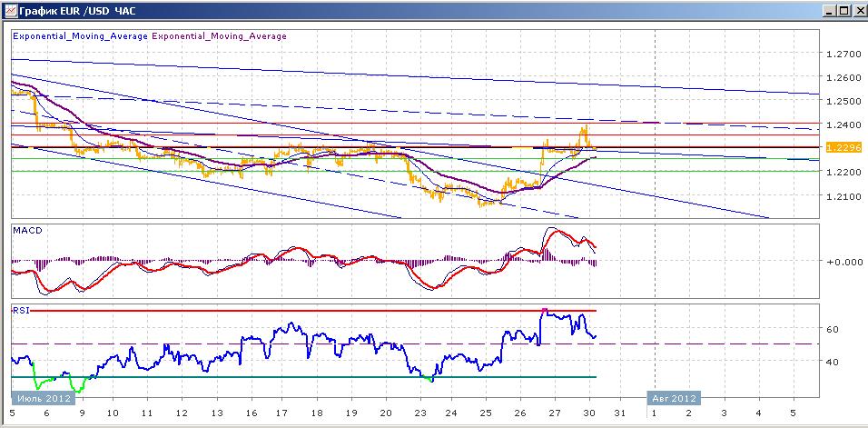Click date 19 on the time axis
Screen dimensions: 868x428
351,413
